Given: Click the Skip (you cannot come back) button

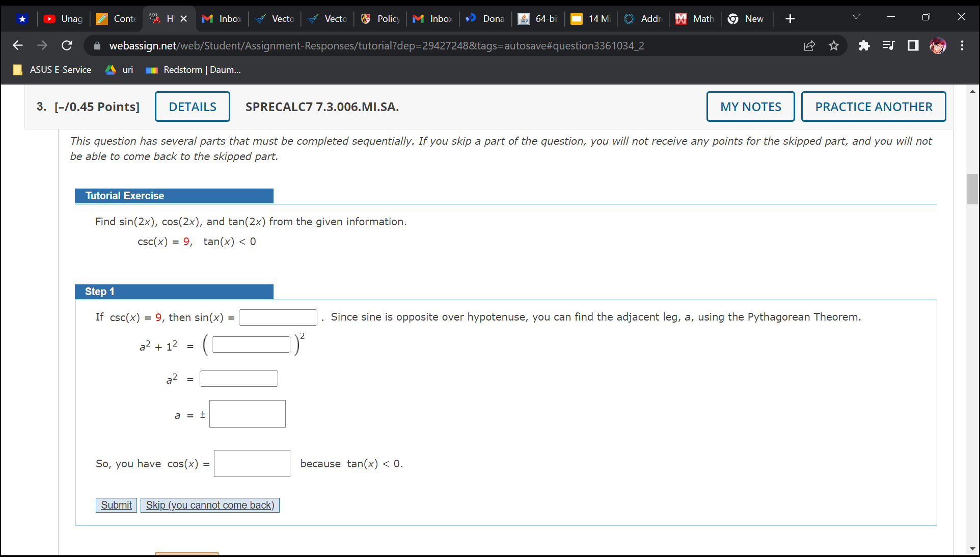Looking at the screenshot, I should [210, 505].
